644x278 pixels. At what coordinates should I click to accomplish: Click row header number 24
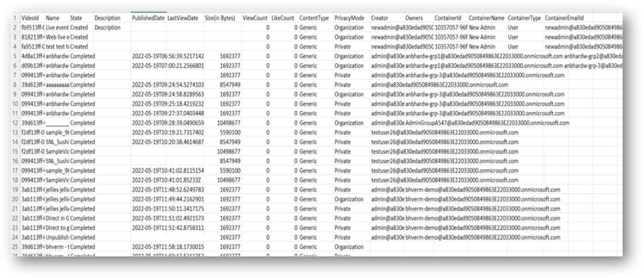15,237
